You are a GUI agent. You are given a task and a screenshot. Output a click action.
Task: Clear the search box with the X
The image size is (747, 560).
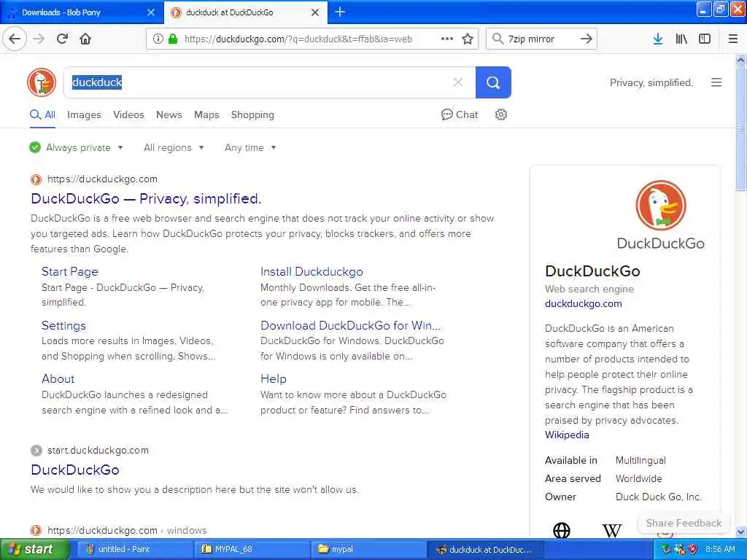pyautogui.click(x=458, y=82)
